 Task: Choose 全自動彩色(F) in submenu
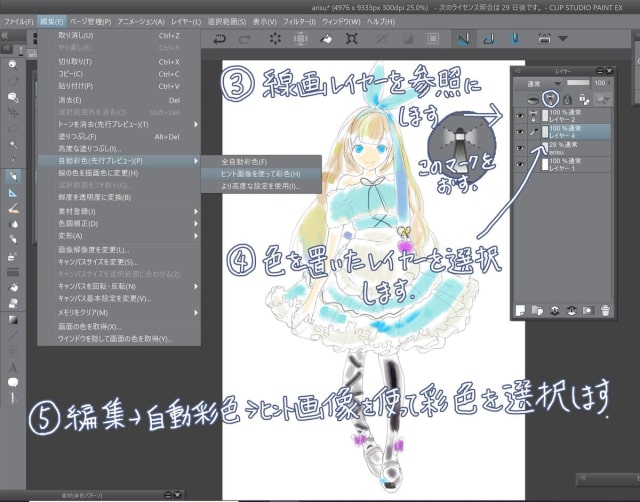tap(261, 162)
